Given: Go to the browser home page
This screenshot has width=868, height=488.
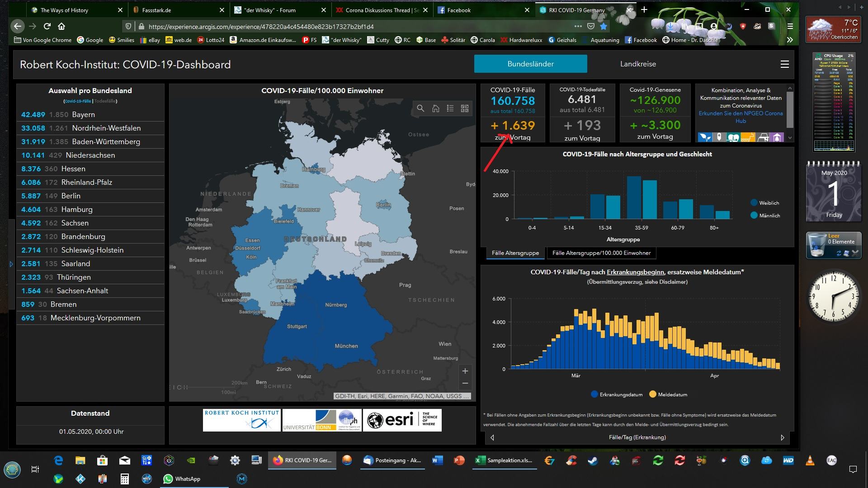Looking at the screenshot, I should [x=61, y=26].
